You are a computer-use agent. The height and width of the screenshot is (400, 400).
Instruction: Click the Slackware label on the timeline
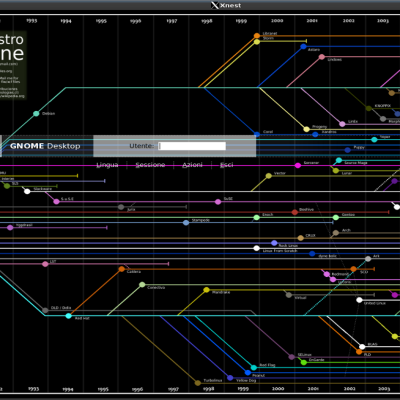pos(43,189)
